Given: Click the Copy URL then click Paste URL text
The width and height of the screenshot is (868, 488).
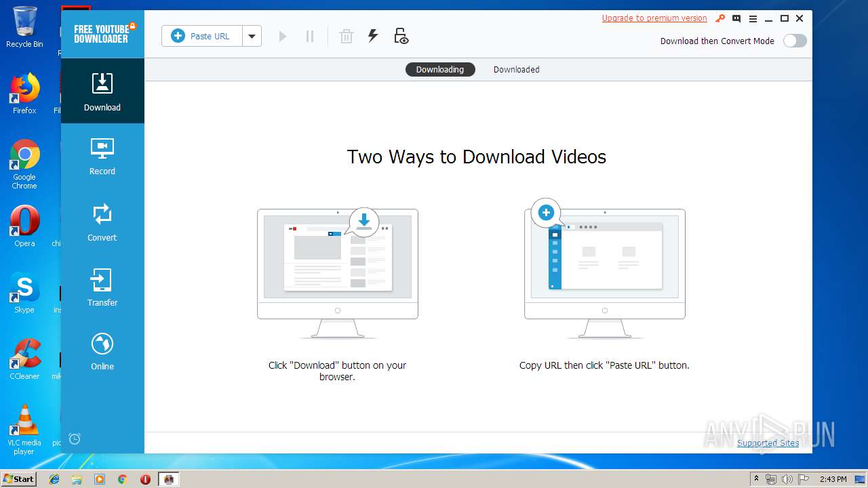Looking at the screenshot, I should click(604, 365).
